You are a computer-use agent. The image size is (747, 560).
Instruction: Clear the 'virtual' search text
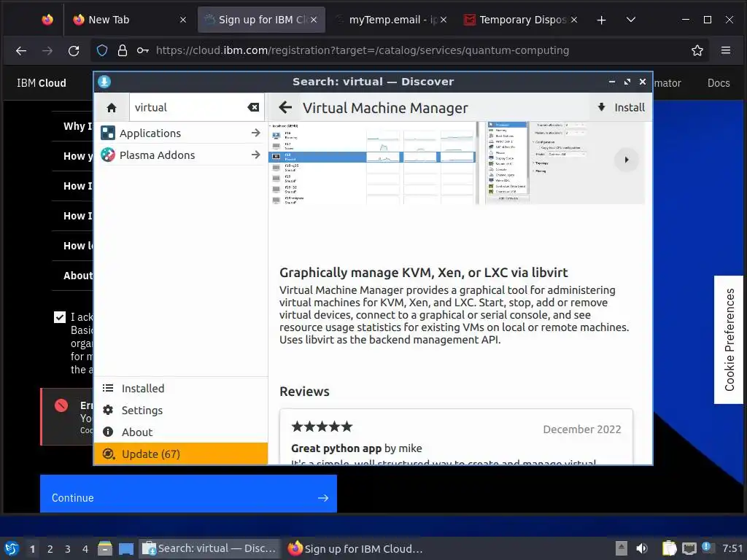pos(253,108)
